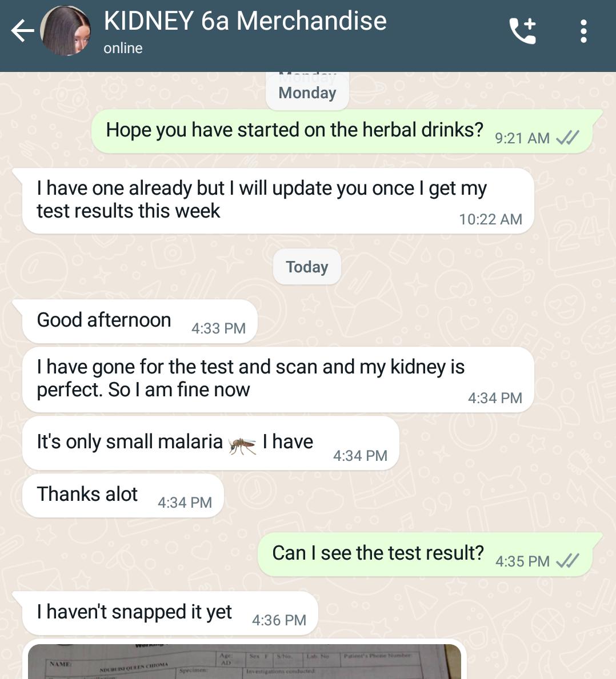
Task: Tap the Today date separator chip
Action: [x=307, y=267]
